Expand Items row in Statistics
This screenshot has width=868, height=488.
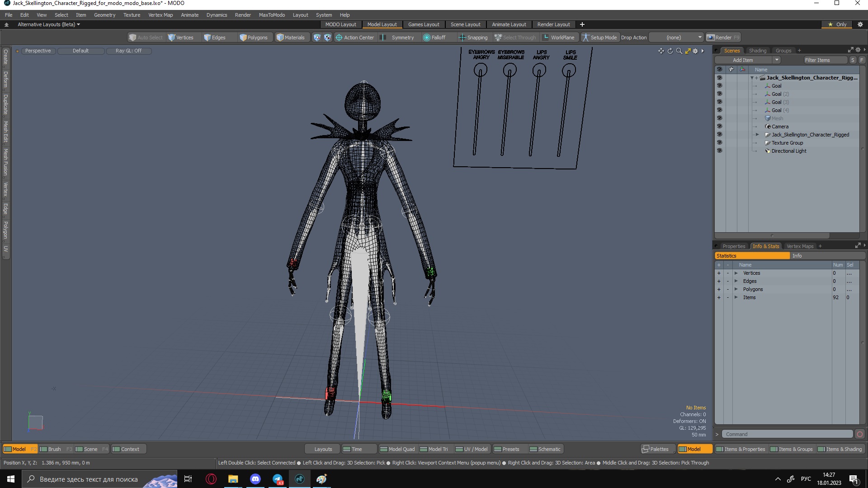736,297
